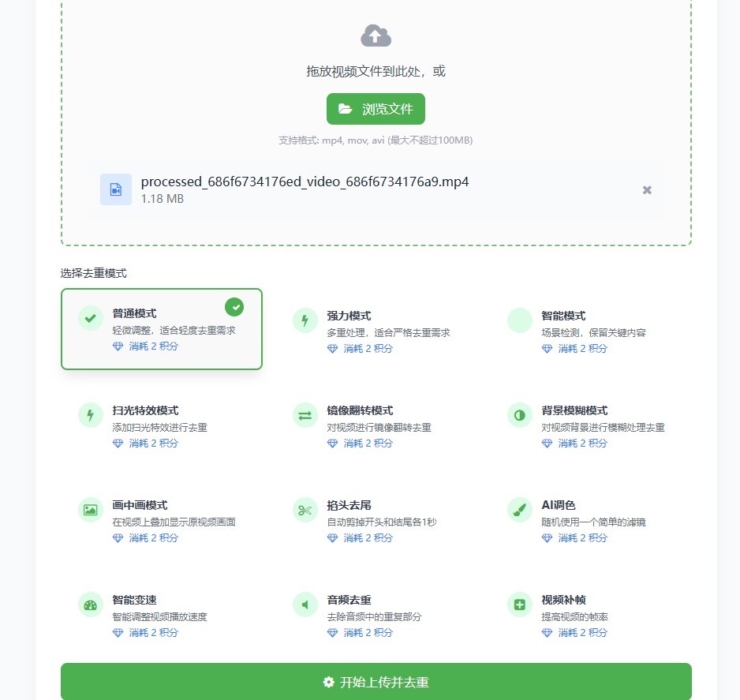
Task: Click the speaker icon for 音频去重
Action: [x=305, y=605]
